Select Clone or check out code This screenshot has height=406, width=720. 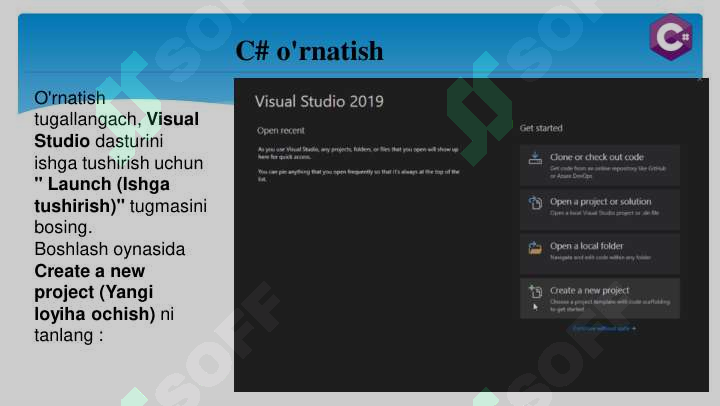600,165
